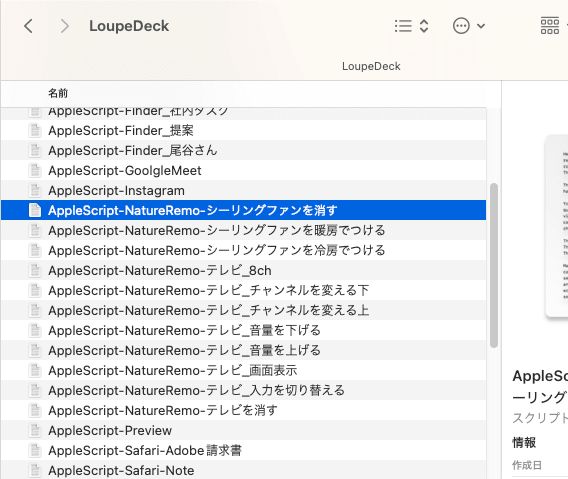Click the 情報 heading in preview pane
This screenshot has height=479, width=568.
click(524, 442)
